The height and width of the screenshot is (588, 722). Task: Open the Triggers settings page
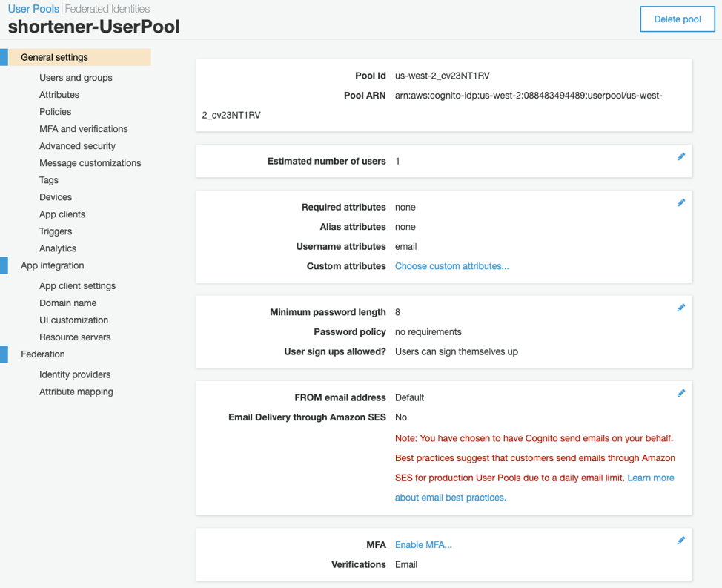(x=55, y=231)
